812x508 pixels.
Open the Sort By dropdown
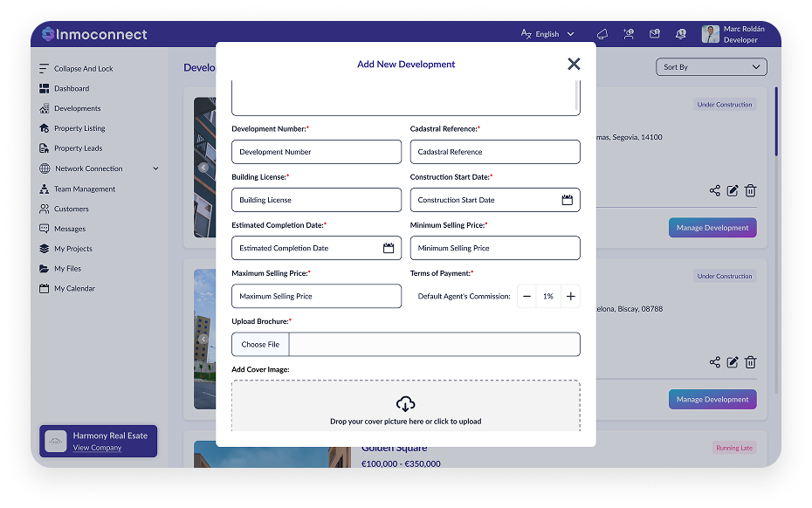pos(711,67)
